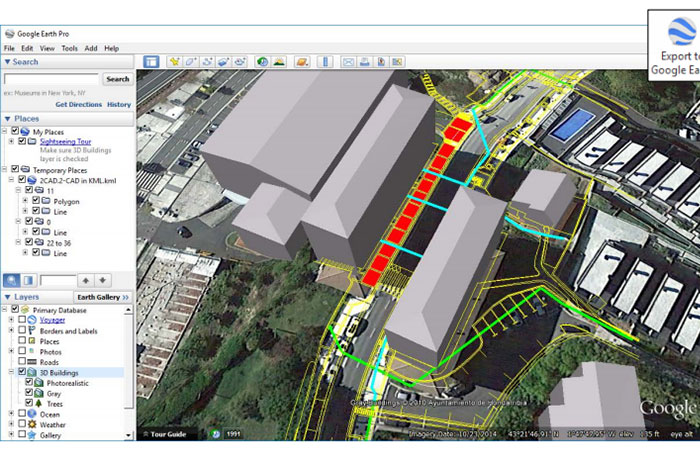Show sunlight across the landscape icon
Screen dimensions: 700x467
coord(279,62)
